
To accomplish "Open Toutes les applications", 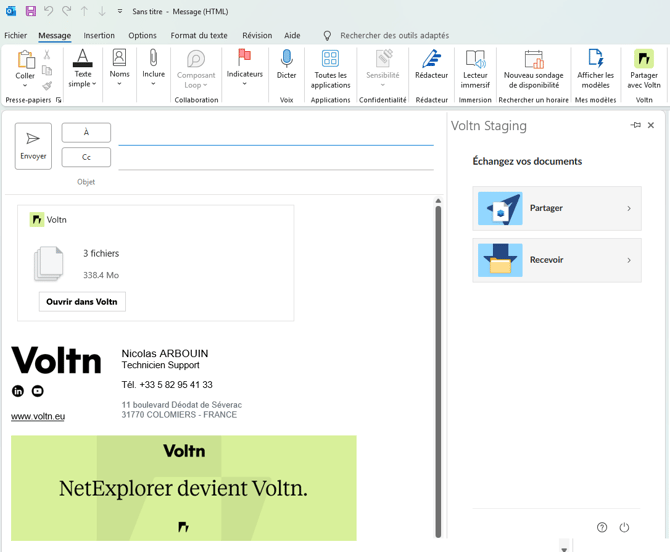I will click(x=330, y=69).
